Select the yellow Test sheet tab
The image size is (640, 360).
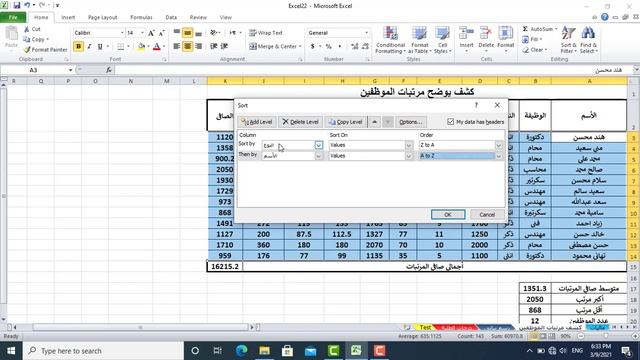424,327
